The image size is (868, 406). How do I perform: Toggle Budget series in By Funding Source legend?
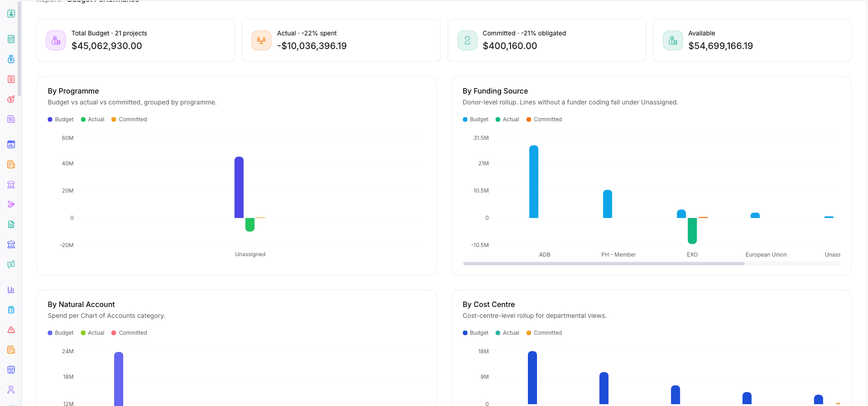click(x=476, y=119)
